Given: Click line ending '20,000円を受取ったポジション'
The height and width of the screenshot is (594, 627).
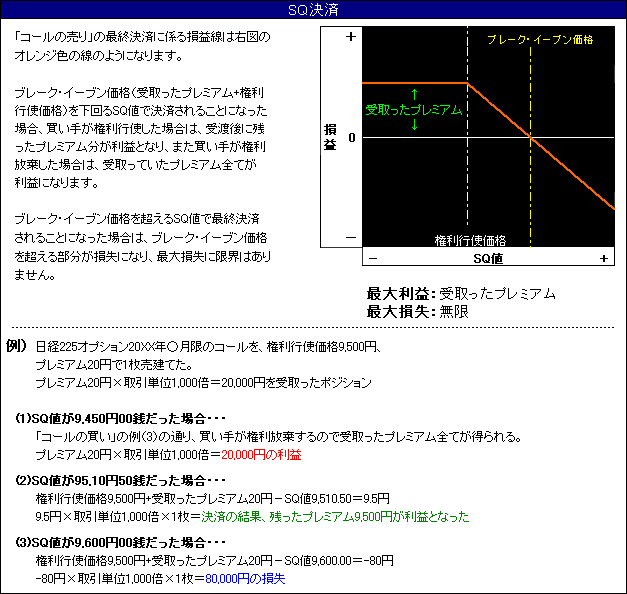Looking at the screenshot, I should point(204,383).
